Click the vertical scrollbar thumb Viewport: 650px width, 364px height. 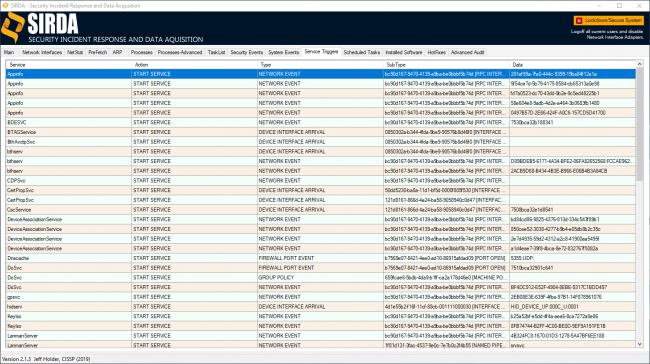(640, 124)
